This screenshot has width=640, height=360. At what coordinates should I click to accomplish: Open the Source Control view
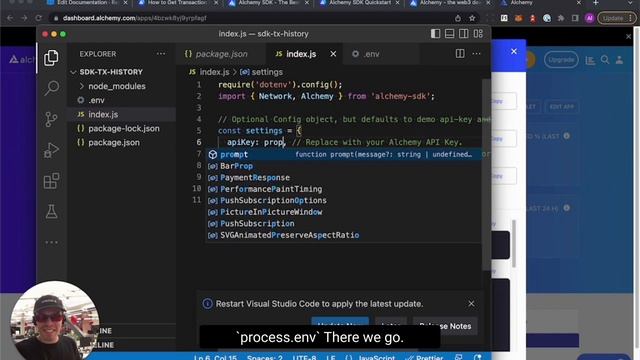51,119
